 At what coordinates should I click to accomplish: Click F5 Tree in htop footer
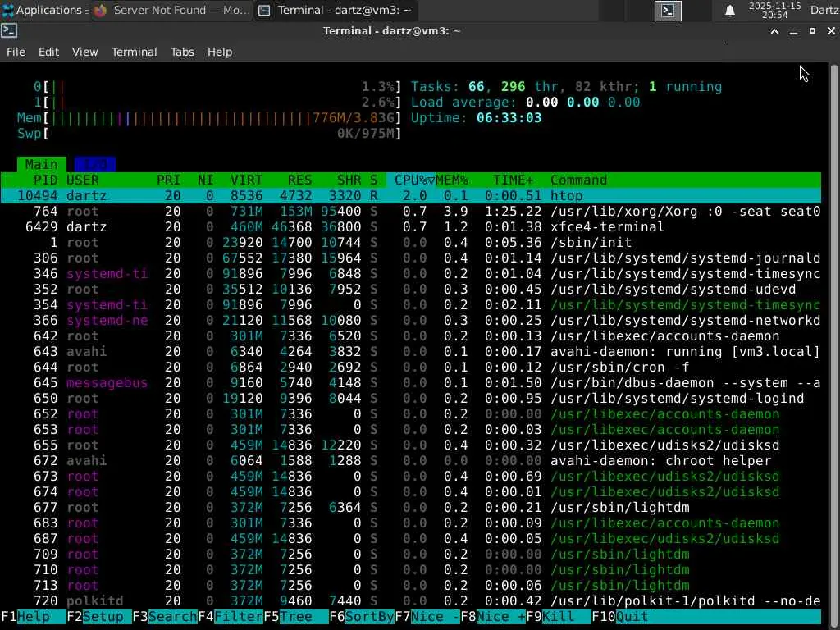pyautogui.click(x=295, y=617)
